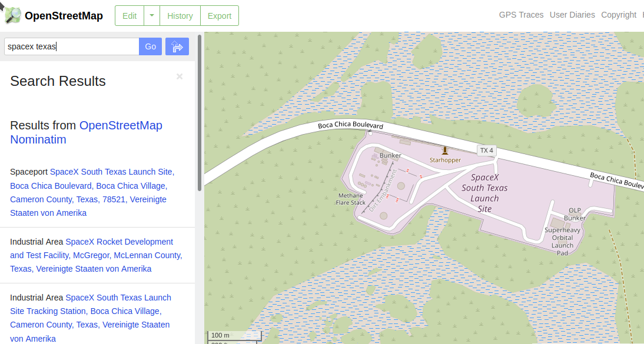This screenshot has height=344, width=644.
Task: Open the History tab
Action: [180, 16]
